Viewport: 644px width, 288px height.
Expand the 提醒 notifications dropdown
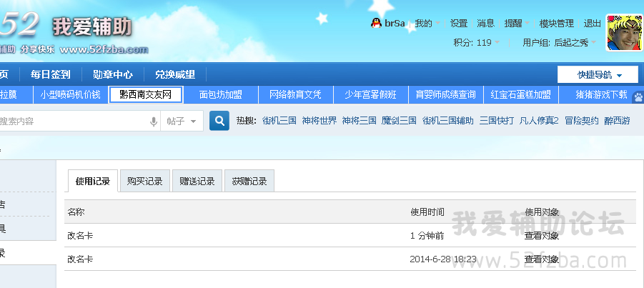point(516,24)
